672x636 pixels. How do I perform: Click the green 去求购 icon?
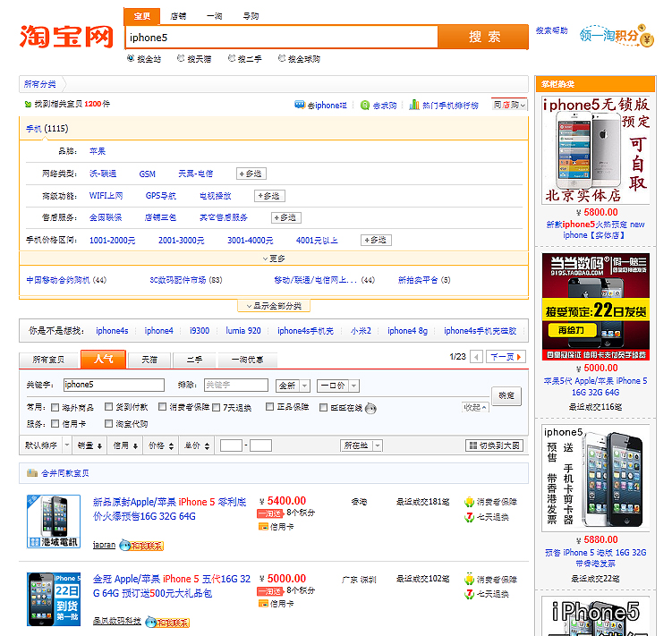coord(365,105)
